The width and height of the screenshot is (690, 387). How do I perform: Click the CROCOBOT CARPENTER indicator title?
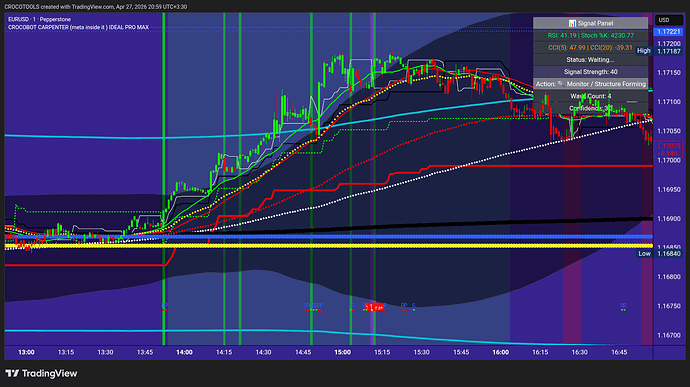click(x=78, y=27)
